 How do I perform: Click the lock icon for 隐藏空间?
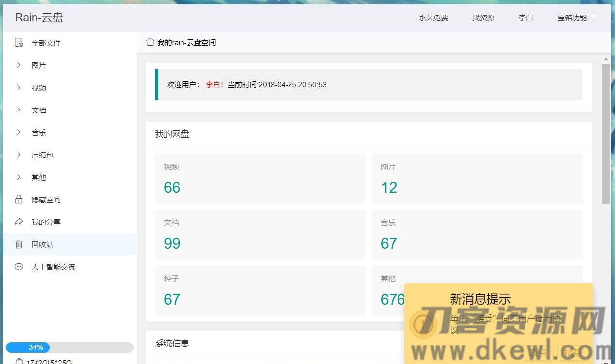(19, 200)
